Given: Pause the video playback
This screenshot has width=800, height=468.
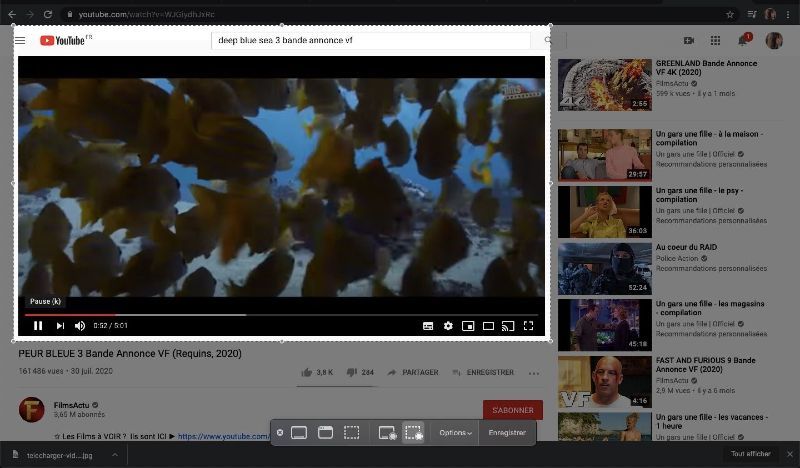Looking at the screenshot, I should (x=38, y=326).
